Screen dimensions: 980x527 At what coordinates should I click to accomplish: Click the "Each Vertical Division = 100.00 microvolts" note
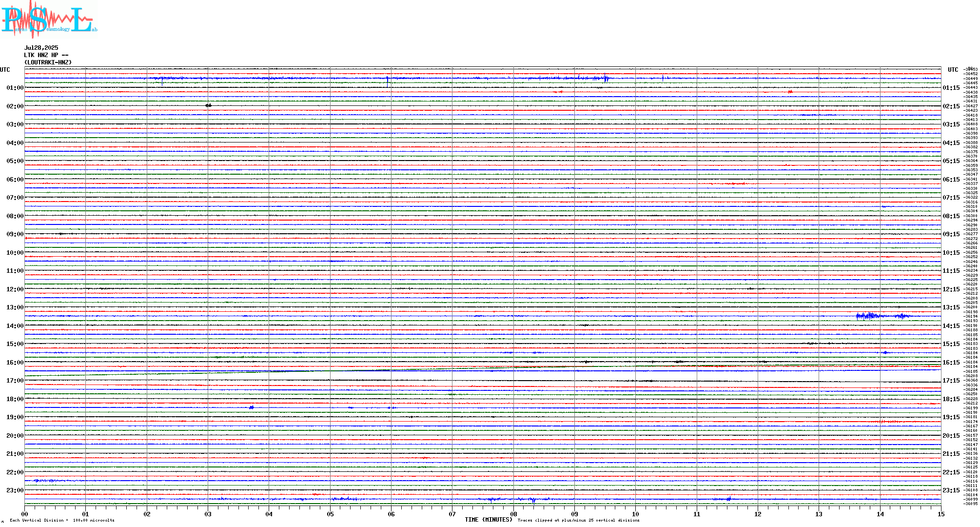point(62,520)
